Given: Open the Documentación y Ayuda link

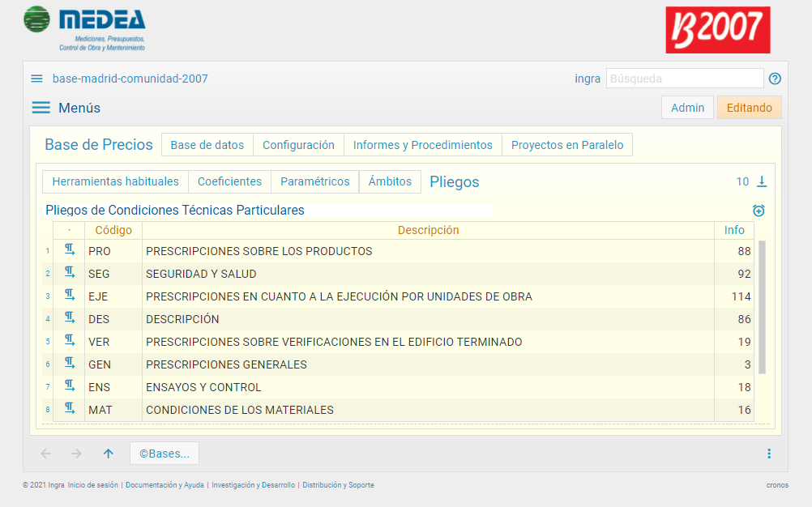Looking at the screenshot, I should pos(165,485).
